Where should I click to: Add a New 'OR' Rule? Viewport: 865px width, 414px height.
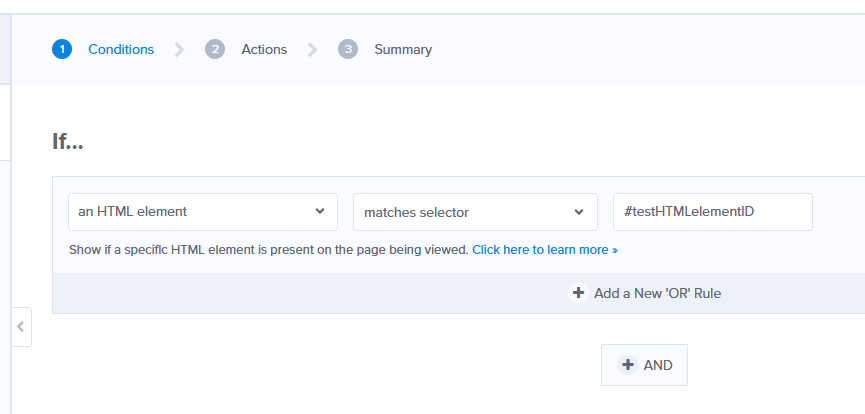click(657, 293)
